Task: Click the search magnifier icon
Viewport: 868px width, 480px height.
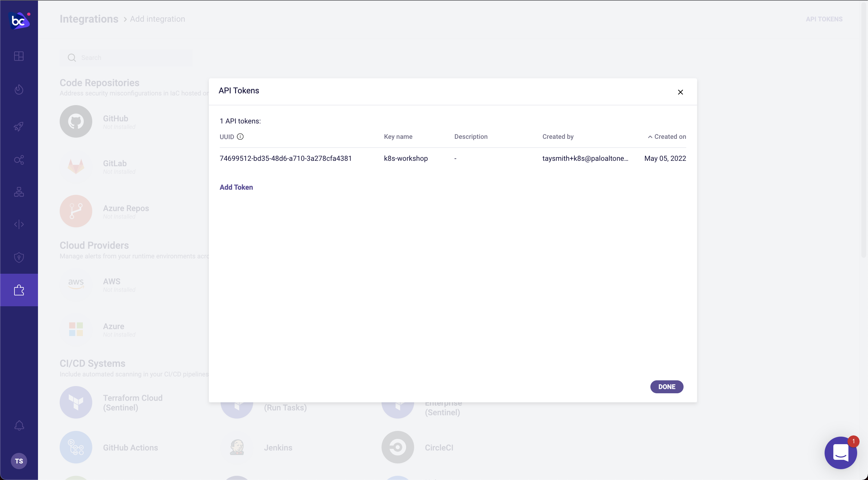Action: click(x=72, y=58)
